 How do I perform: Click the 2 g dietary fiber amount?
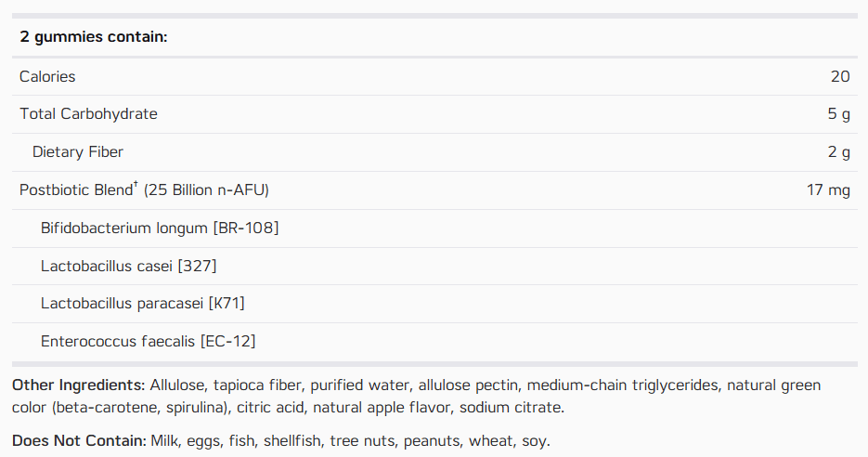click(838, 152)
